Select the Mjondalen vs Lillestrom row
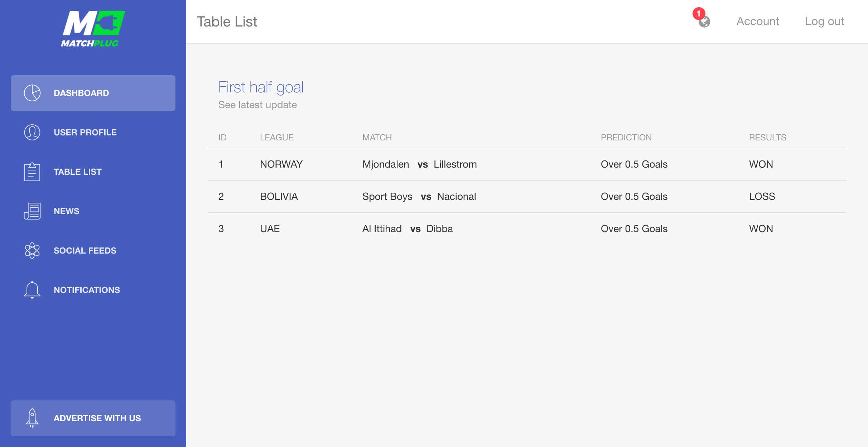Screen dimensions: 868x447 (x=527, y=164)
